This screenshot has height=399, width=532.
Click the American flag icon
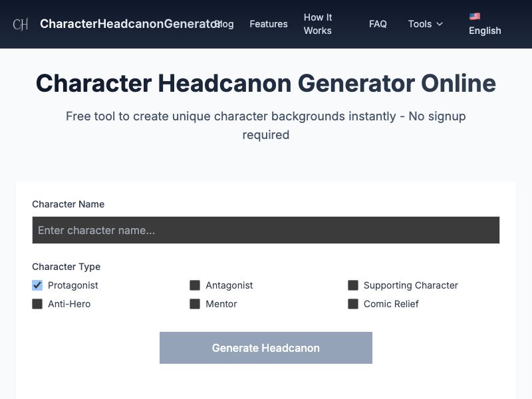[x=475, y=16]
